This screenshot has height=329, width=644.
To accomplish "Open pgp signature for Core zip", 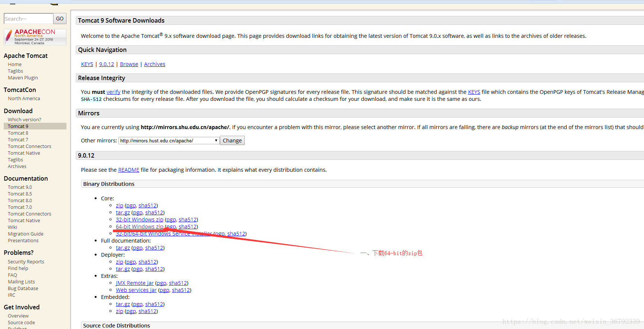I will point(131,205).
